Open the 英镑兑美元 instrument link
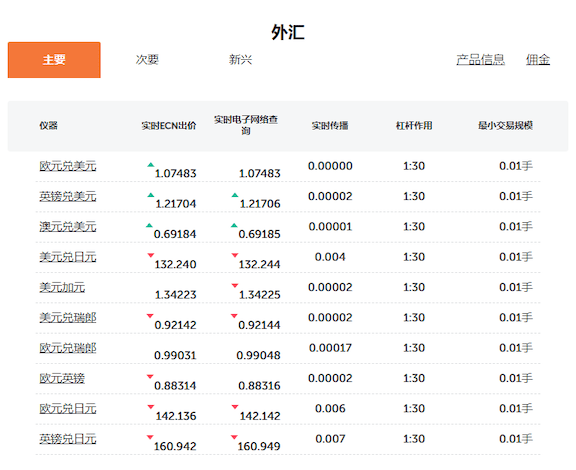576x470 pixels. coord(68,196)
